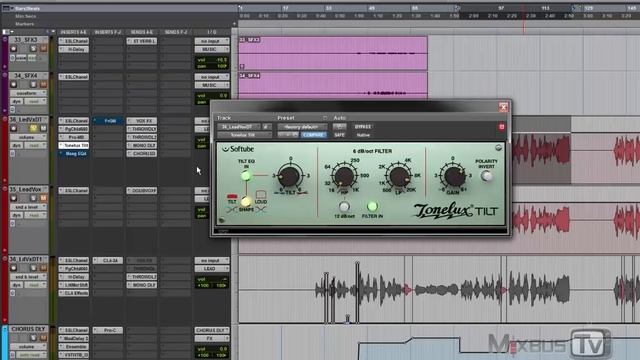Open plugin settings icon at top right of Tonelux panel
640x360 pixels.
coord(498,148)
